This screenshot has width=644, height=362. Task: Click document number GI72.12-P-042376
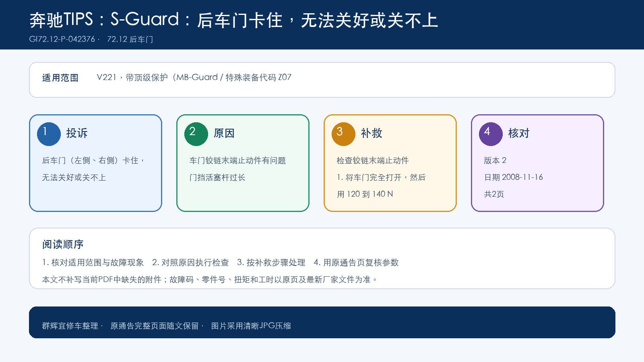(62, 39)
